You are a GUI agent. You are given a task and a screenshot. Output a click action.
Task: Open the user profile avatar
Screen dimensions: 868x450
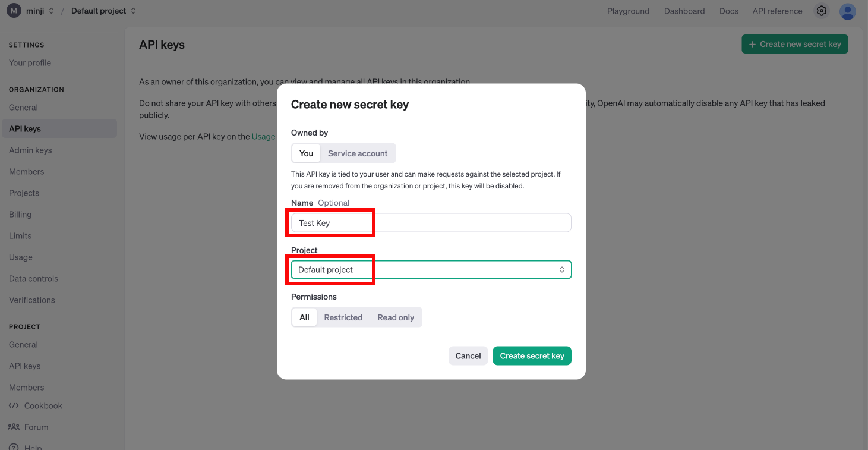[848, 11]
